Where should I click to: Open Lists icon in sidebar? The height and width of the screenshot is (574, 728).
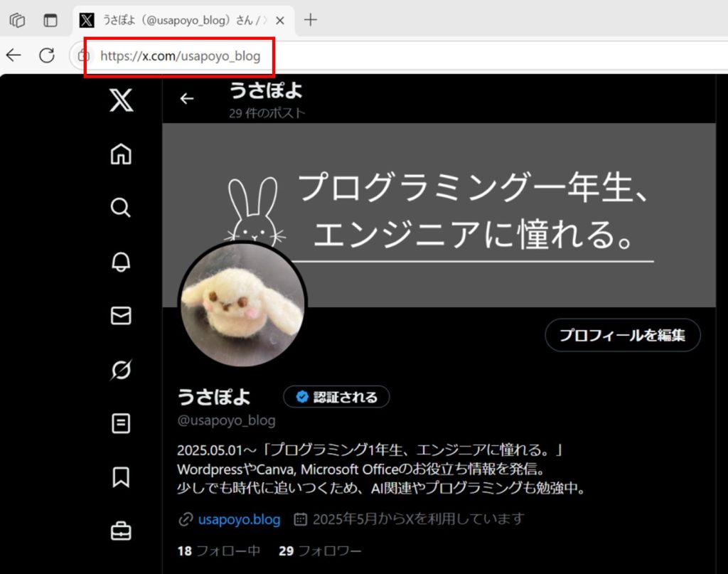click(121, 424)
